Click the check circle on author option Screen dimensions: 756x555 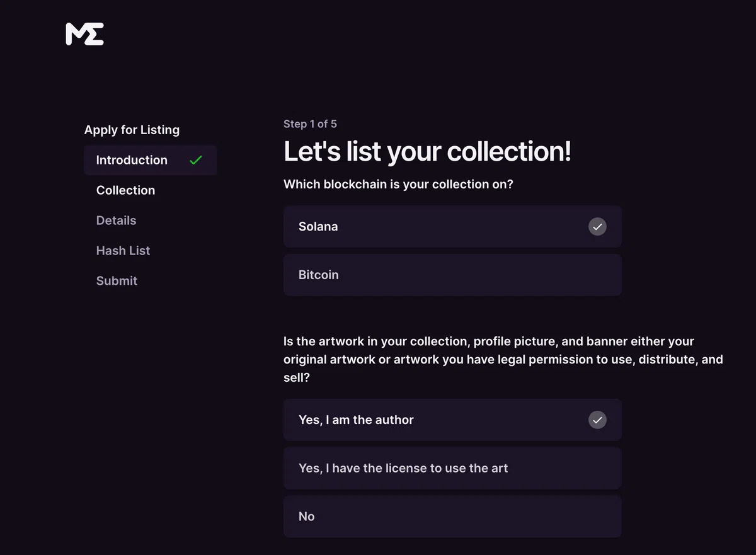(x=597, y=420)
